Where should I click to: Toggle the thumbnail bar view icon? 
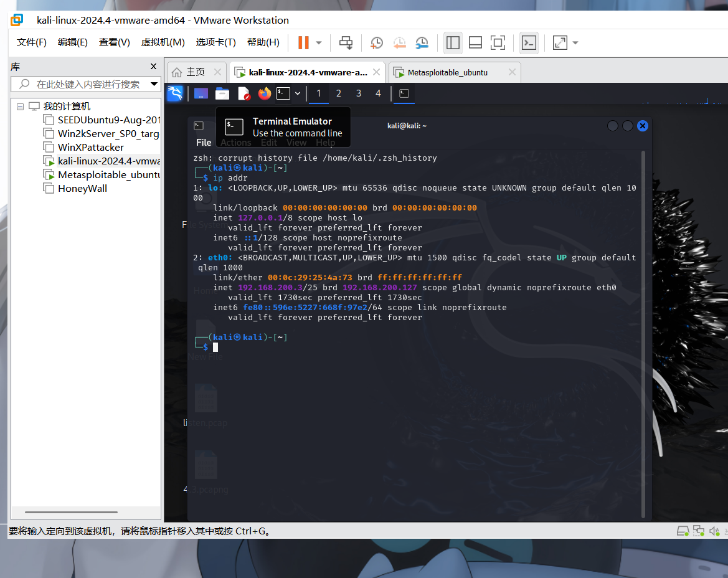click(x=475, y=43)
